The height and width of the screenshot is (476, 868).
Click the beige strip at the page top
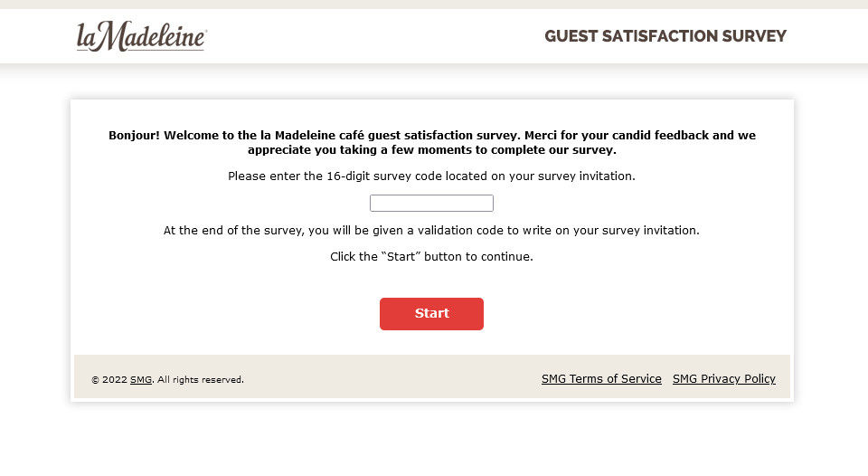pos(434,4)
